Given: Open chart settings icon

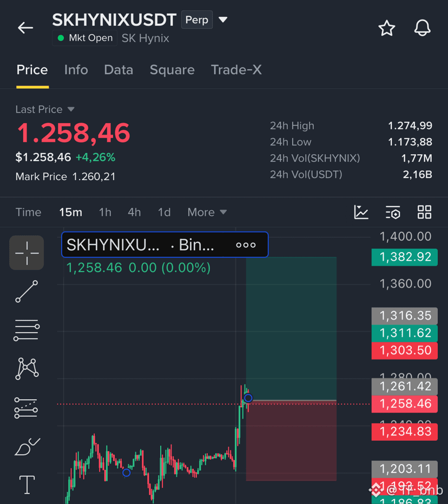Looking at the screenshot, I should click(393, 212).
